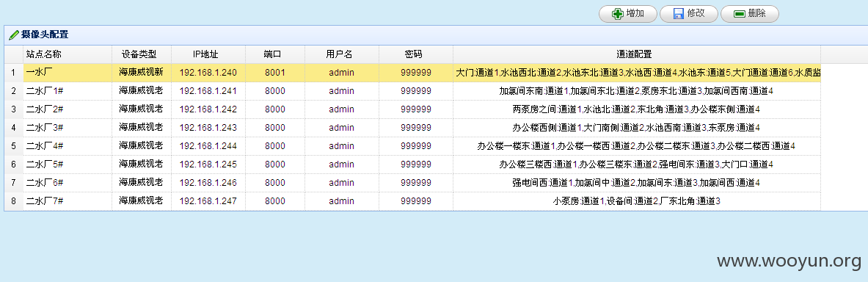Screen dimensions: 868x282
Task: Select the 一水厂 station row
Action: [412, 73]
